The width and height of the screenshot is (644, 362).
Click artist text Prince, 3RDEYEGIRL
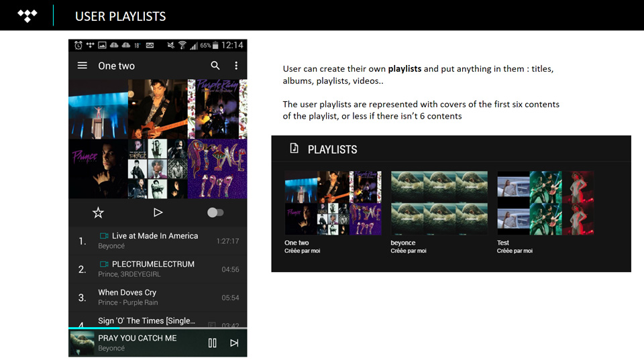(129, 274)
